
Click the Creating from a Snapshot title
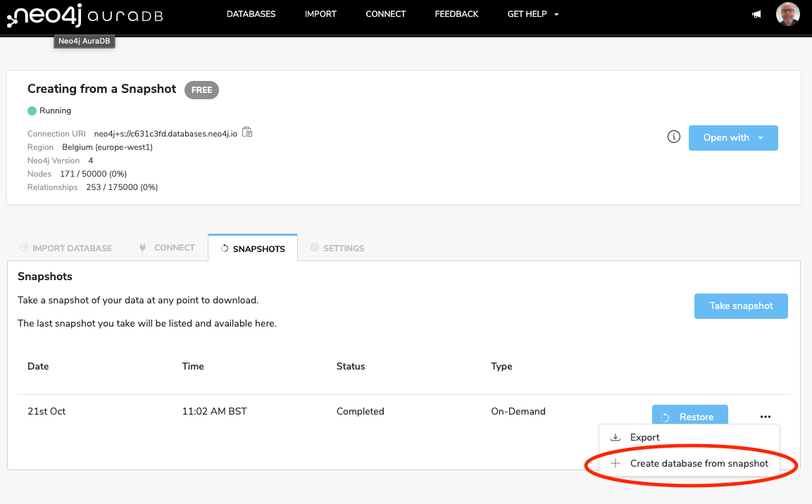coord(101,89)
